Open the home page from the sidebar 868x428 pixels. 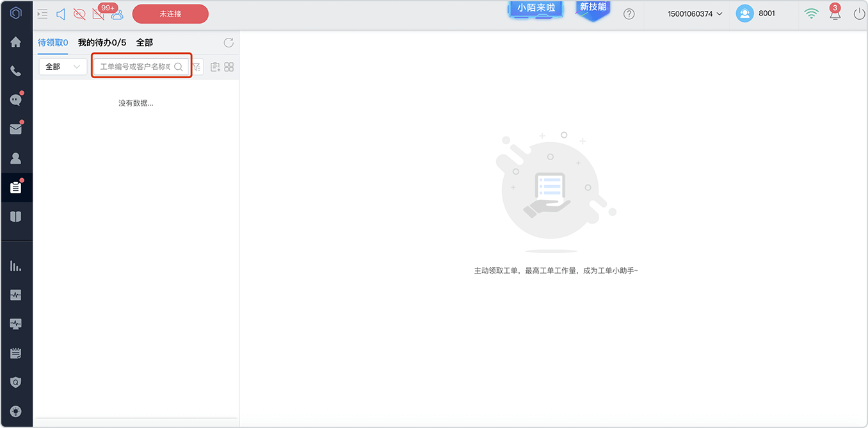point(16,42)
